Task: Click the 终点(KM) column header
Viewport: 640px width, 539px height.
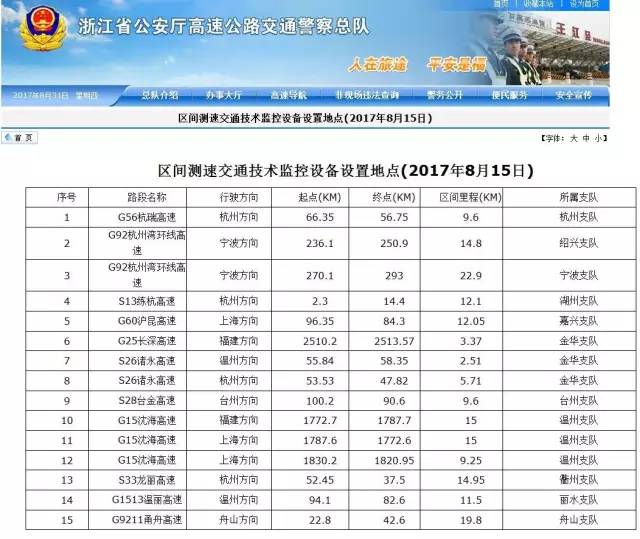Action: (384, 197)
